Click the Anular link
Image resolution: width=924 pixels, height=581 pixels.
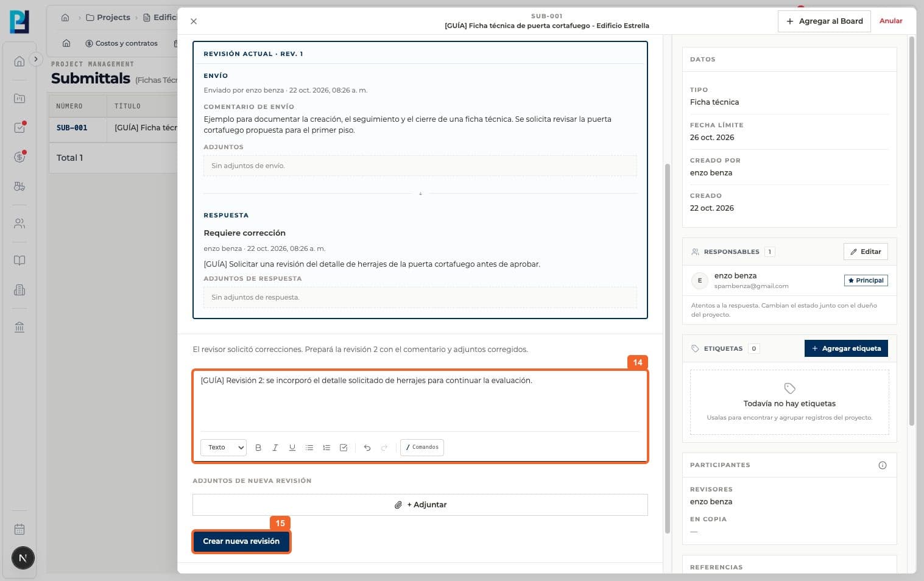click(x=890, y=21)
